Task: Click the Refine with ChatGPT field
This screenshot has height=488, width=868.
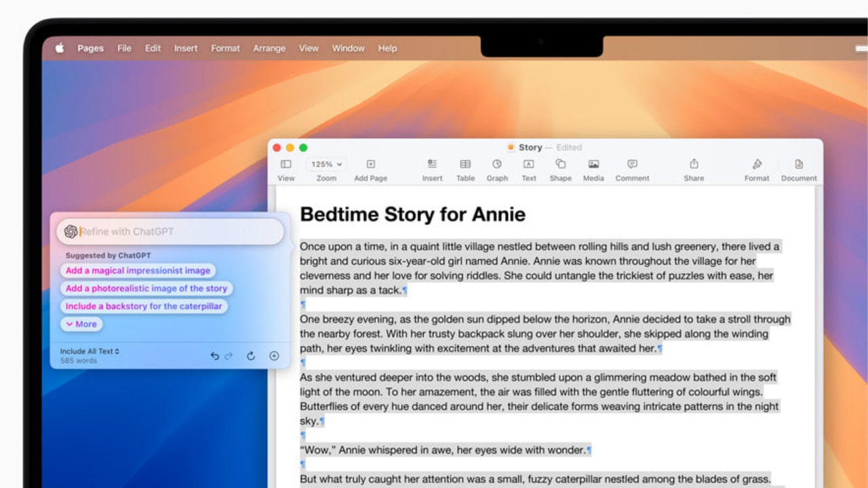Action: click(170, 231)
